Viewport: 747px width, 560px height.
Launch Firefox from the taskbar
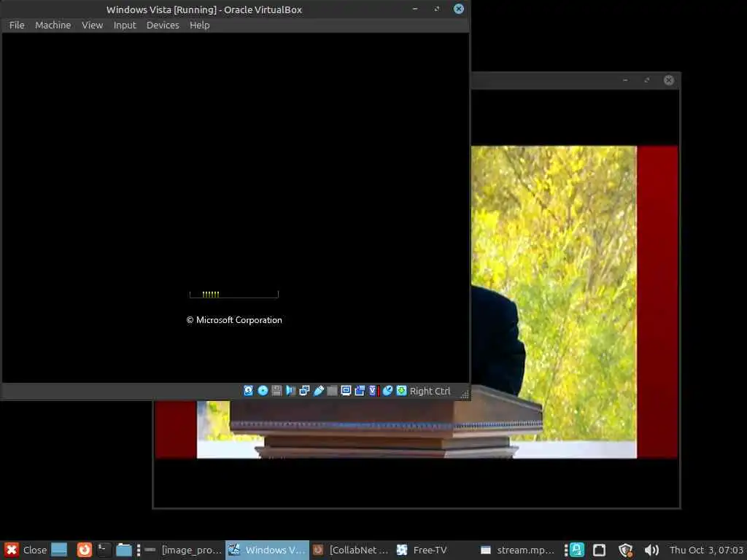pos(85,550)
